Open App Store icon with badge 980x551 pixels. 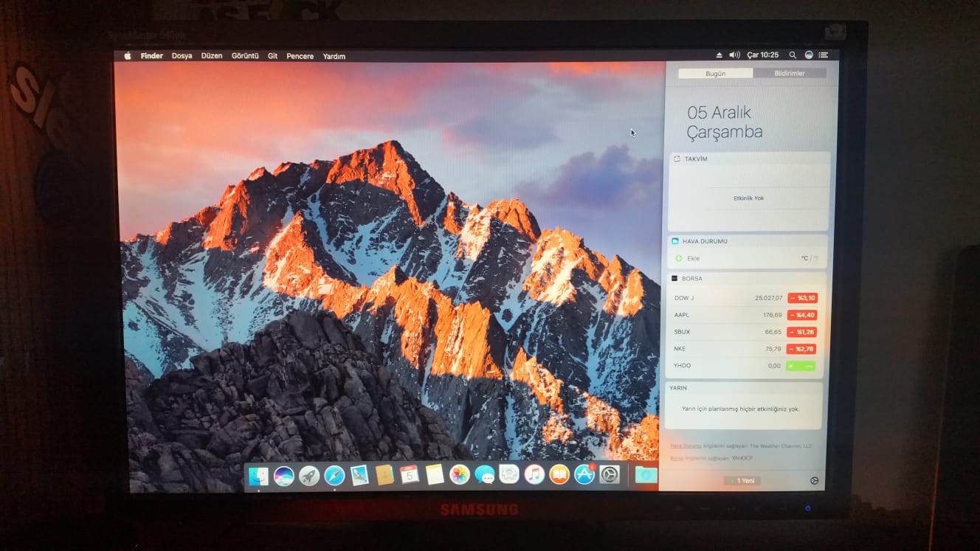(584, 474)
